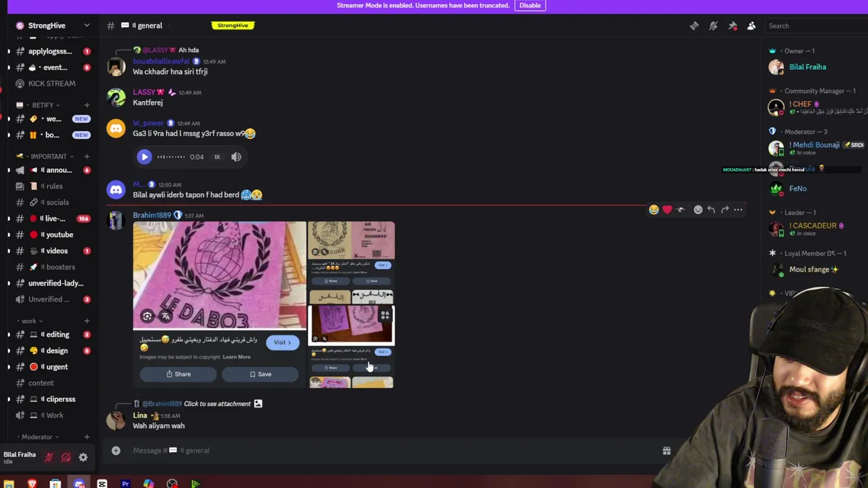Open Brahim1889's large notebook image
The width and height of the screenshot is (868, 488).
220,304
